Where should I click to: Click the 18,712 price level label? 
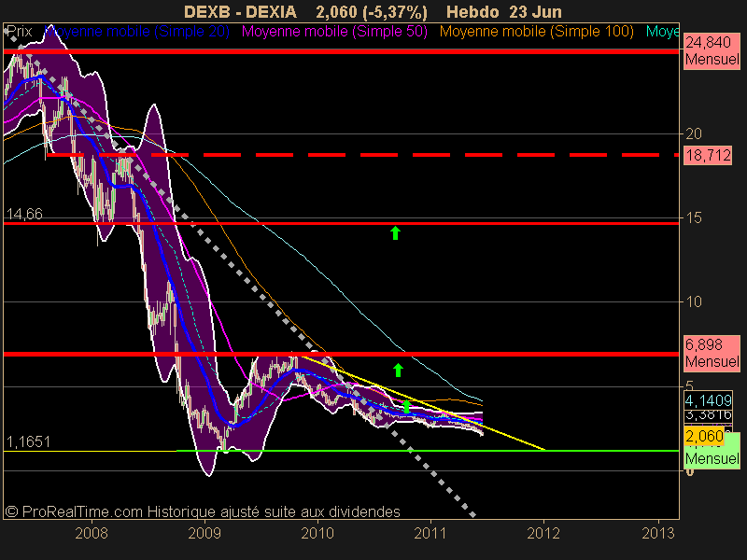(x=708, y=155)
